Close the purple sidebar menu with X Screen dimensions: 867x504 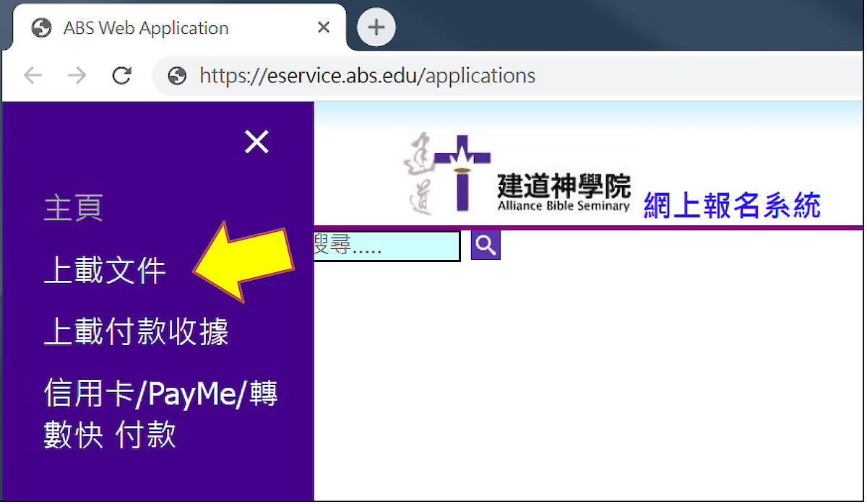256,142
